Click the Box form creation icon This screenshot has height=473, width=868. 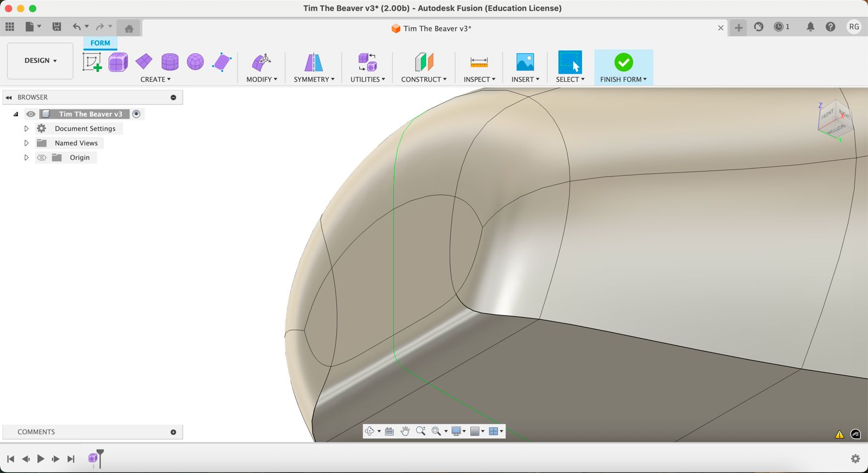click(118, 62)
